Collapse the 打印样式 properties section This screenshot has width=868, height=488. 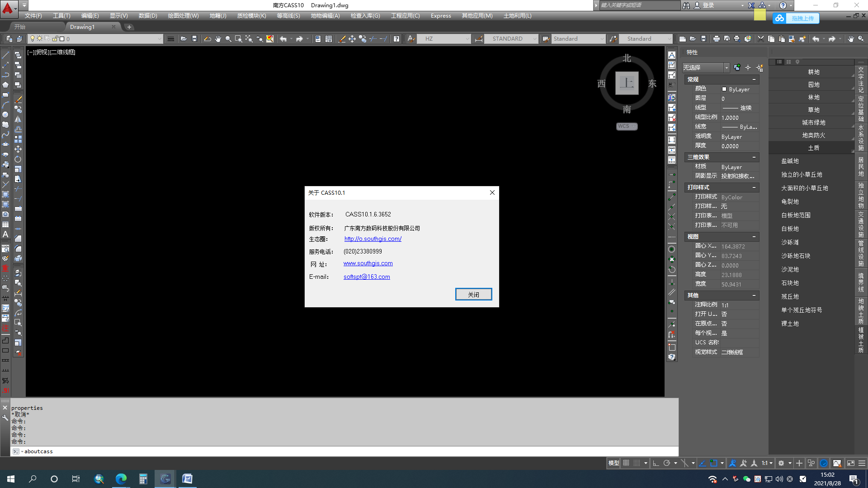pyautogui.click(x=754, y=188)
